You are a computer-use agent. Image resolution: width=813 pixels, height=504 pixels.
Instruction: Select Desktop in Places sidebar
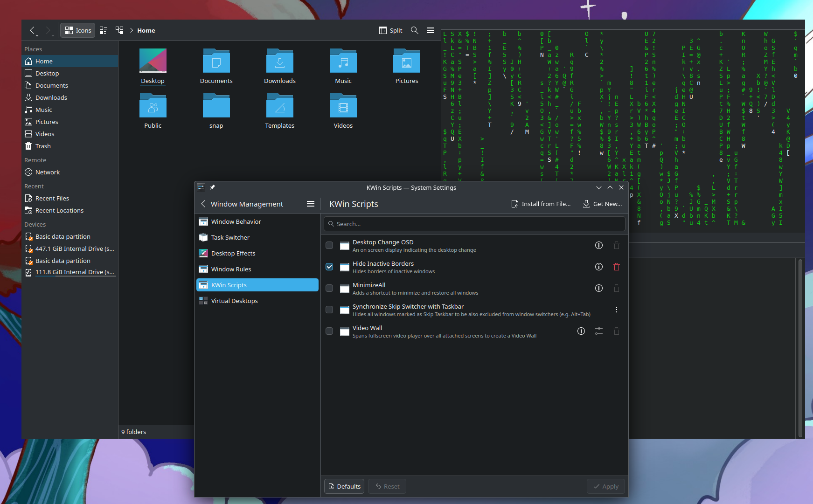click(70, 73)
